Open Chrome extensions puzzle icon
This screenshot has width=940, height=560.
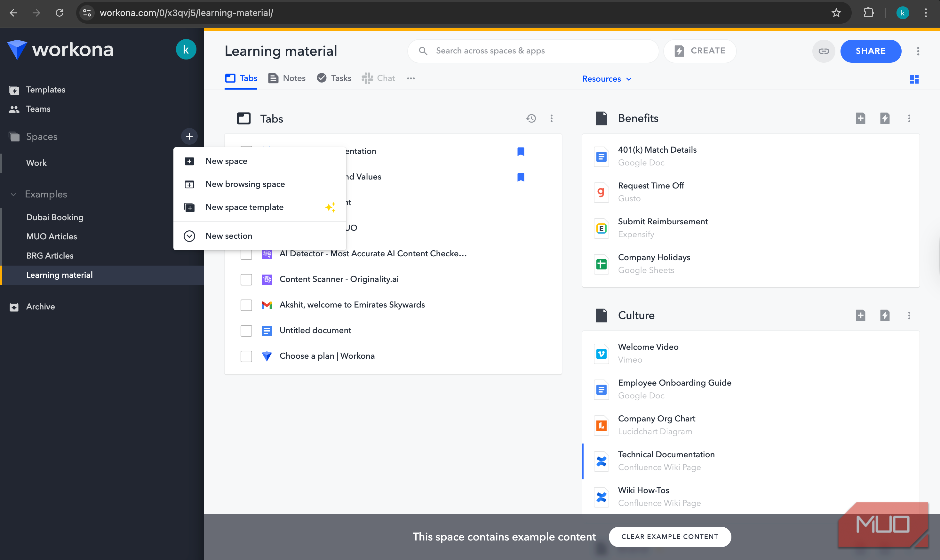[x=868, y=13]
